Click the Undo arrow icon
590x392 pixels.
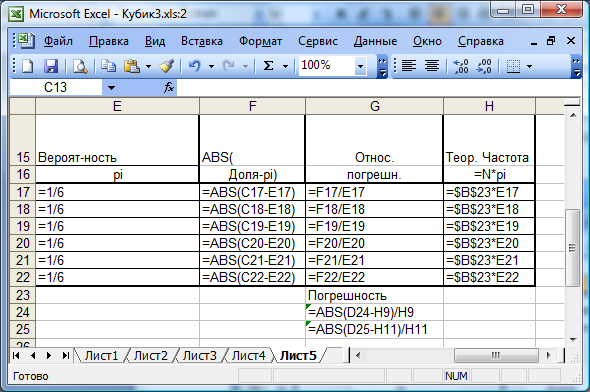click(195, 66)
